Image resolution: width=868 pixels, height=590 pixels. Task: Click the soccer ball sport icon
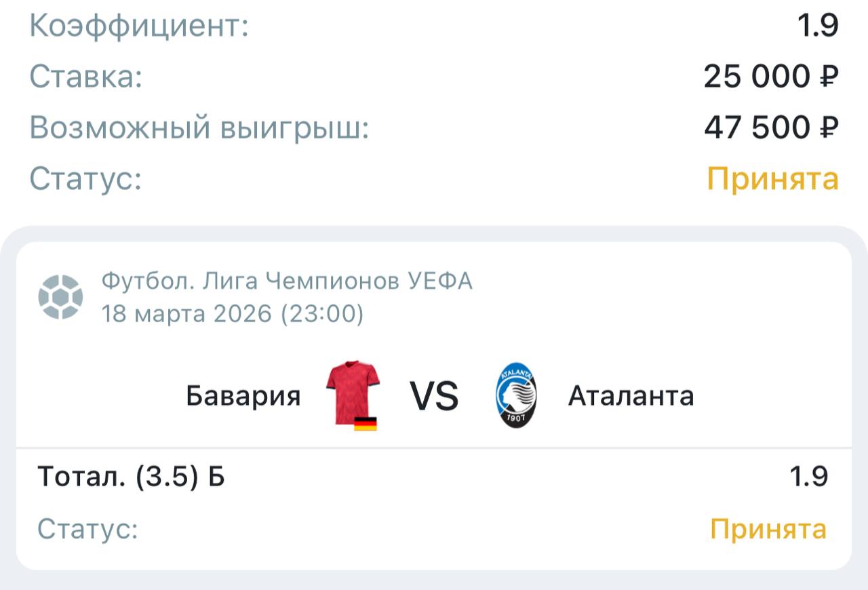[x=60, y=296]
